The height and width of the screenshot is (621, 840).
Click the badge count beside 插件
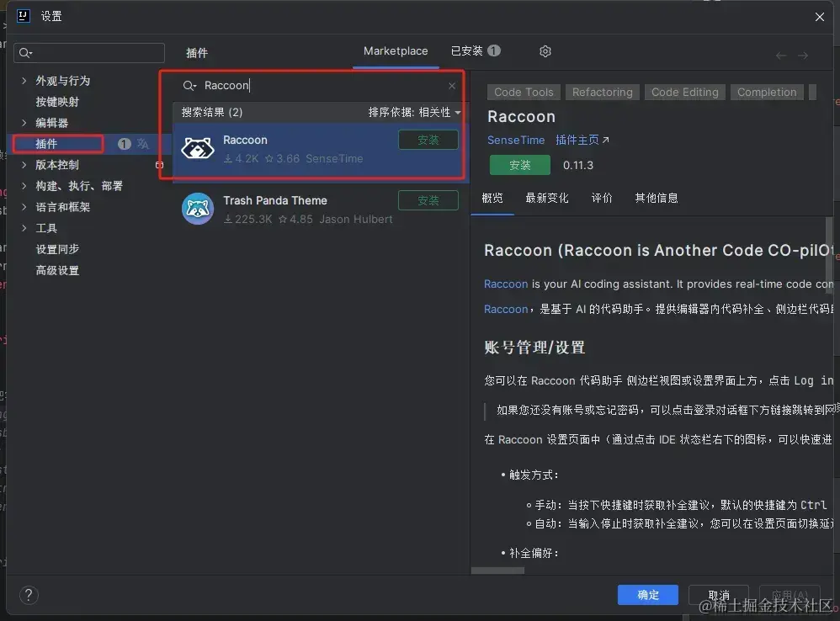point(124,144)
